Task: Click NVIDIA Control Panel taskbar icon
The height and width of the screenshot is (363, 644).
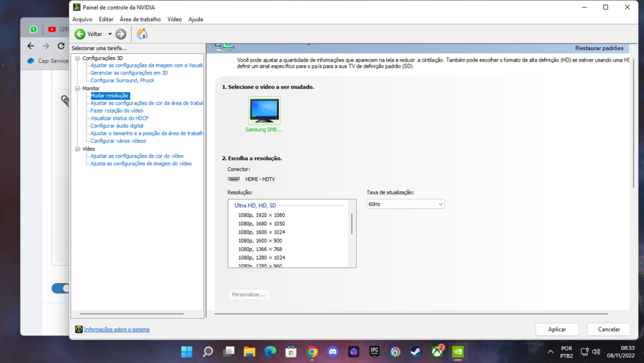Action: coord(457,352)
